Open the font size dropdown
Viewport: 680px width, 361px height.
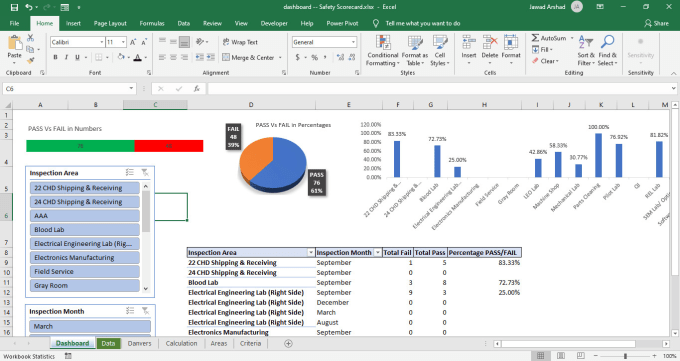coord(123,42)
